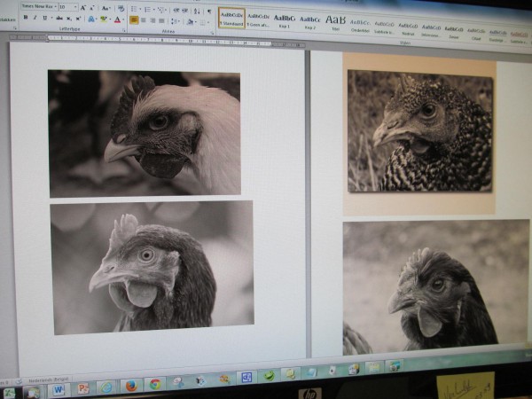Apply multilevel list formatting
532x399 pixels.
pyautogui.click(x=160, y=10)
